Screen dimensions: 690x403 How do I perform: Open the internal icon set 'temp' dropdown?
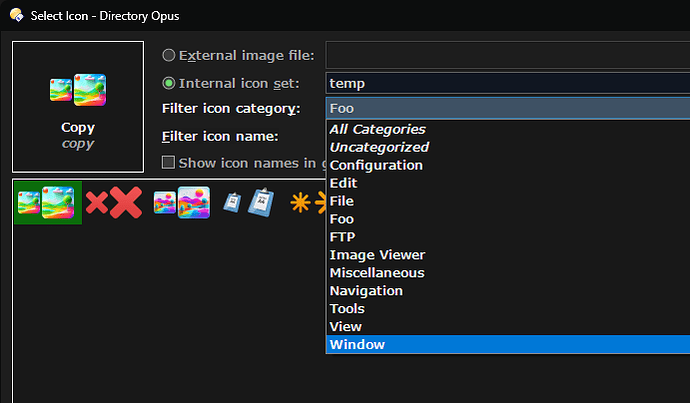pos(507,84)
